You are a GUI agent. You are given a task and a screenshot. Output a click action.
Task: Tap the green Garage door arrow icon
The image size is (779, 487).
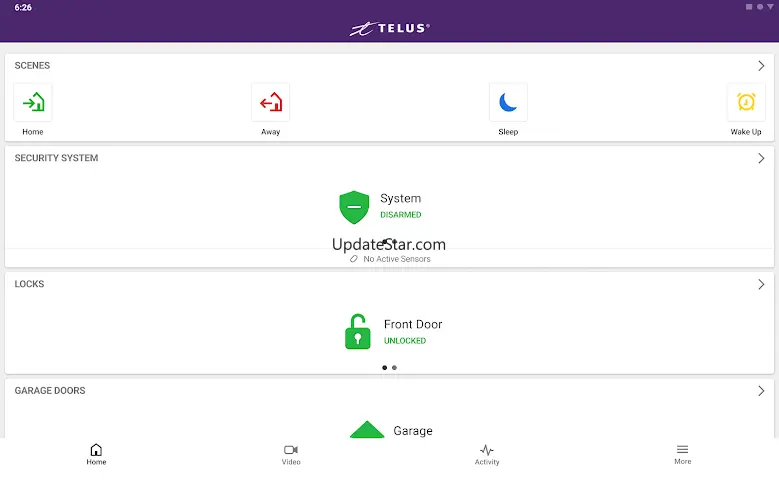coord(367,429)
